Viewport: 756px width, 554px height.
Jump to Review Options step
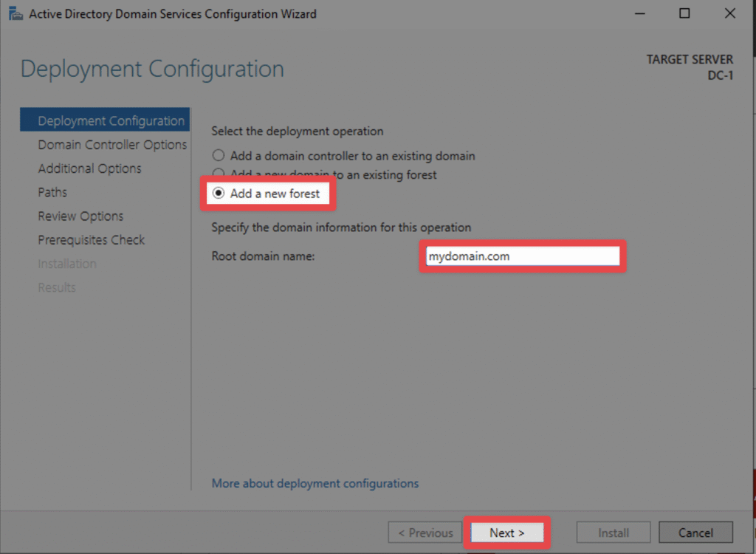click(x=80, y=216)
